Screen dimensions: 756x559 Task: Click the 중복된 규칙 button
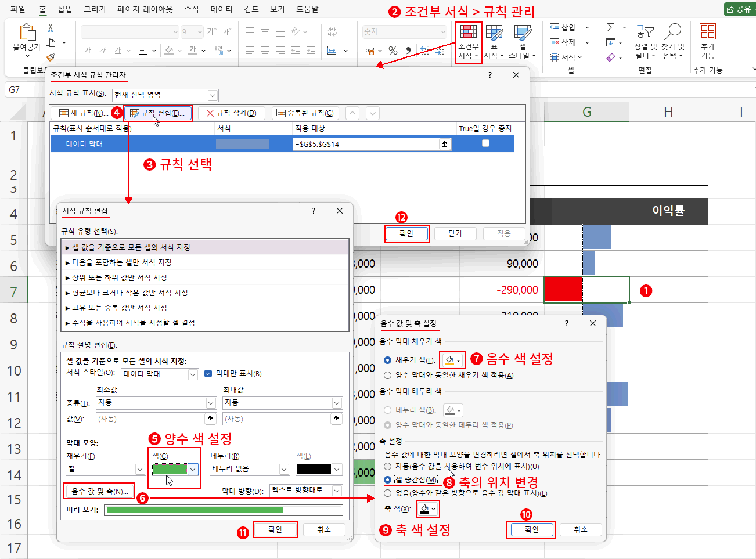coord(305,113)
